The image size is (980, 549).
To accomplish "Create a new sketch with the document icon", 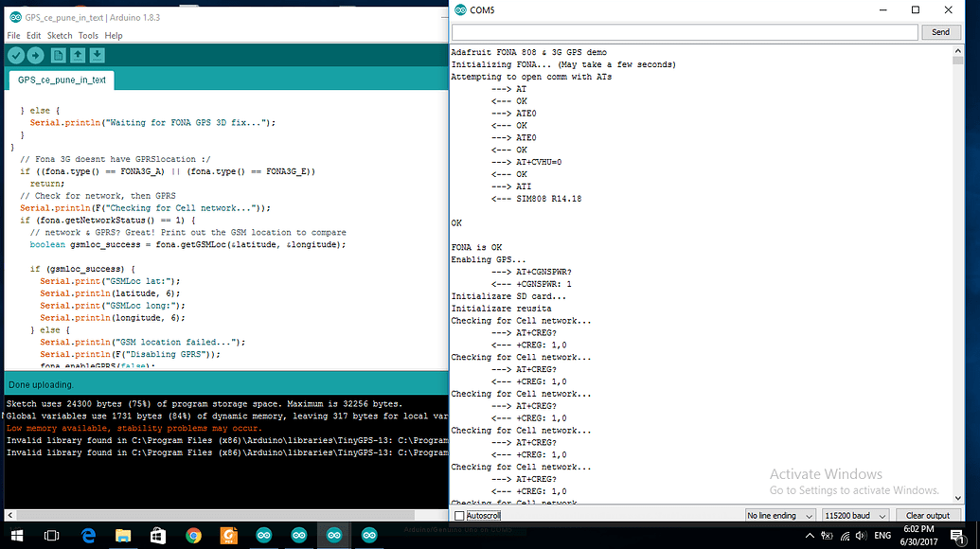I will (59, 55).
